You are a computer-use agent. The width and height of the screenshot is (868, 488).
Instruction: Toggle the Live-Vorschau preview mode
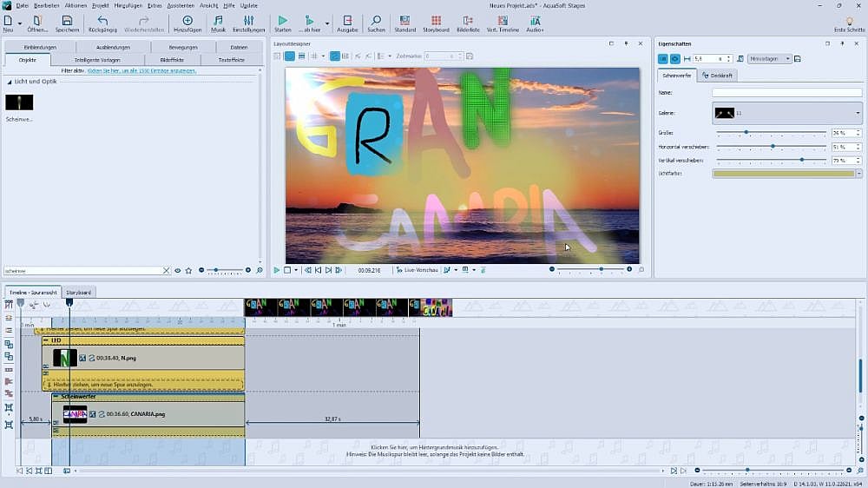pyautogui.click(x=418, y=270)
